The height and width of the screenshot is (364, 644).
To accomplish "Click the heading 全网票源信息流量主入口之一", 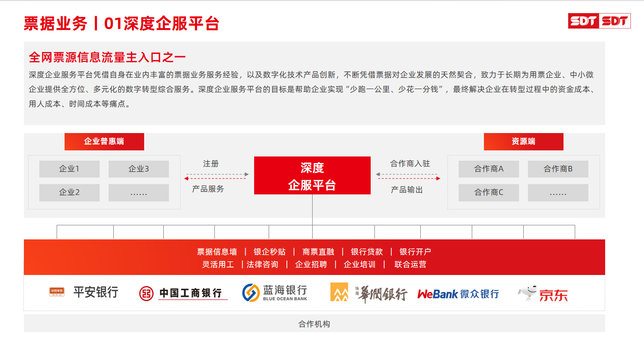I will click(107, 57).
